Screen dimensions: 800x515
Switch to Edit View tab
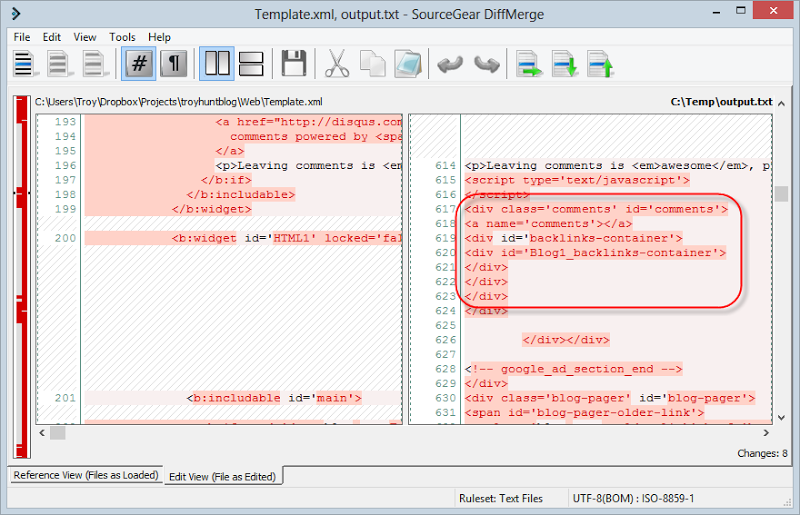222,477
